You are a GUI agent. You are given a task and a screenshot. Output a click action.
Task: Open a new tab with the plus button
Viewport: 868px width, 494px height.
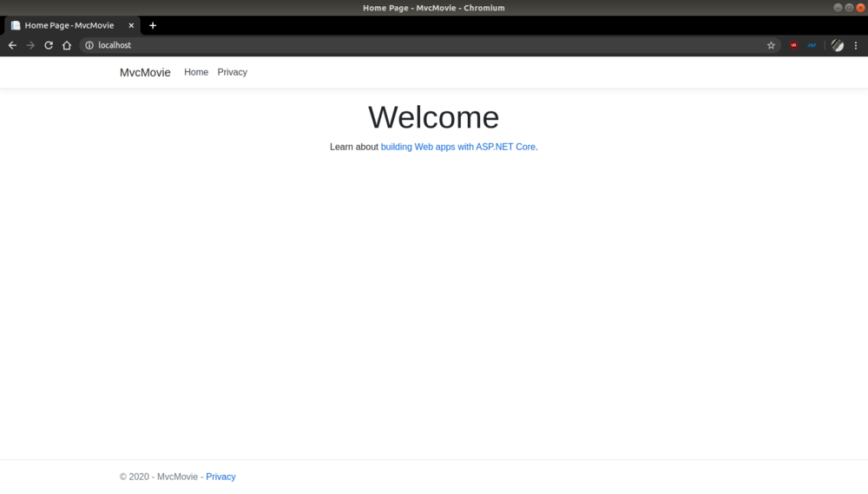coord(153,25)
